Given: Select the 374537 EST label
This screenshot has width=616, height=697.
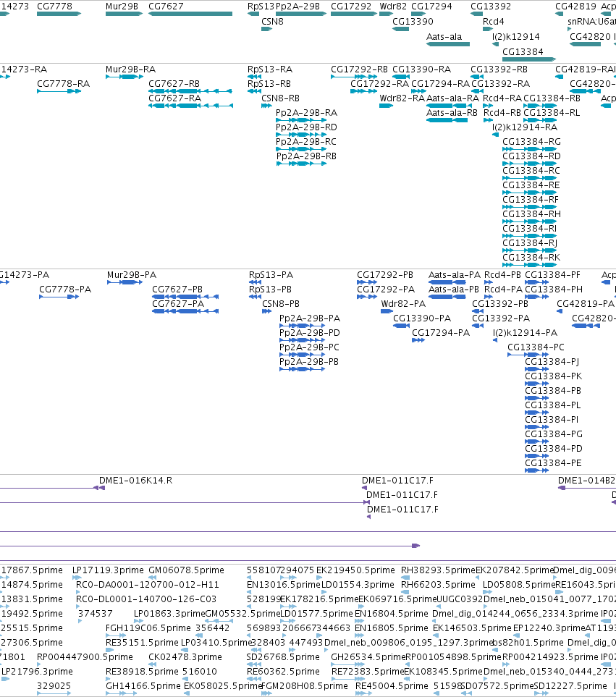Looking at the screenshot, I should [95, 614].
